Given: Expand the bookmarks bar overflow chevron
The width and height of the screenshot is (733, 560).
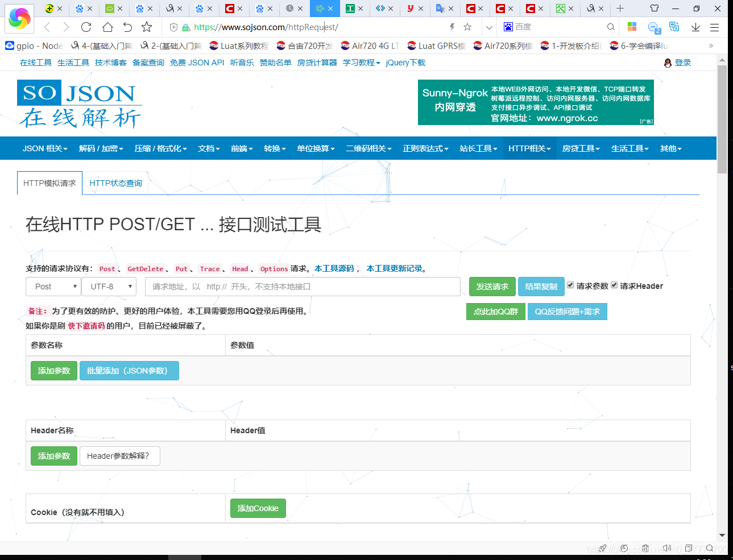Looking at the screenshot, I should 711,45.
